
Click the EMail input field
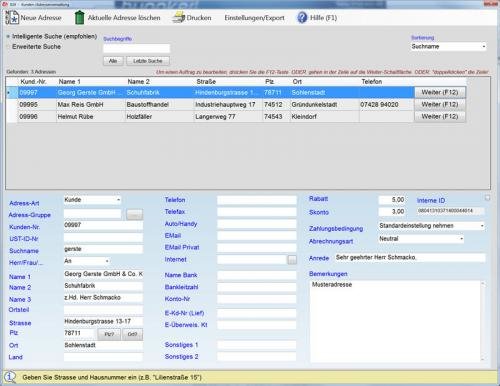click(x=257, y=236)
